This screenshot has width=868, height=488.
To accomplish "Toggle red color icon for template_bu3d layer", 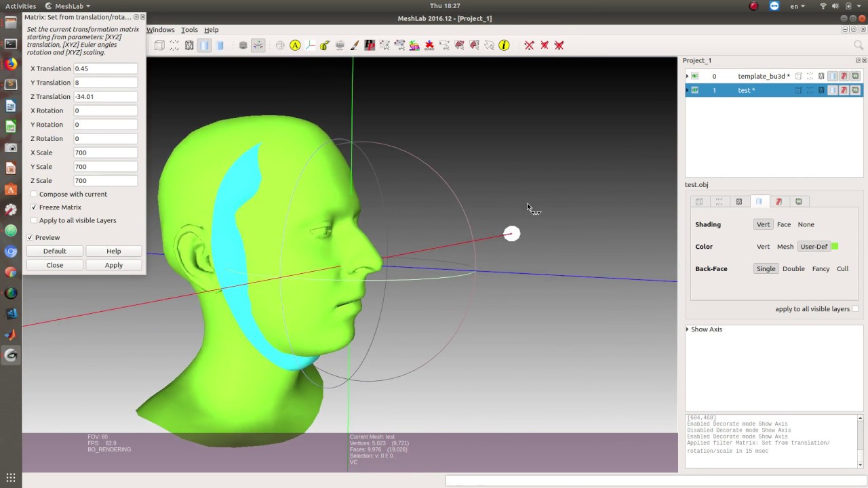I will tap(844, 76).
